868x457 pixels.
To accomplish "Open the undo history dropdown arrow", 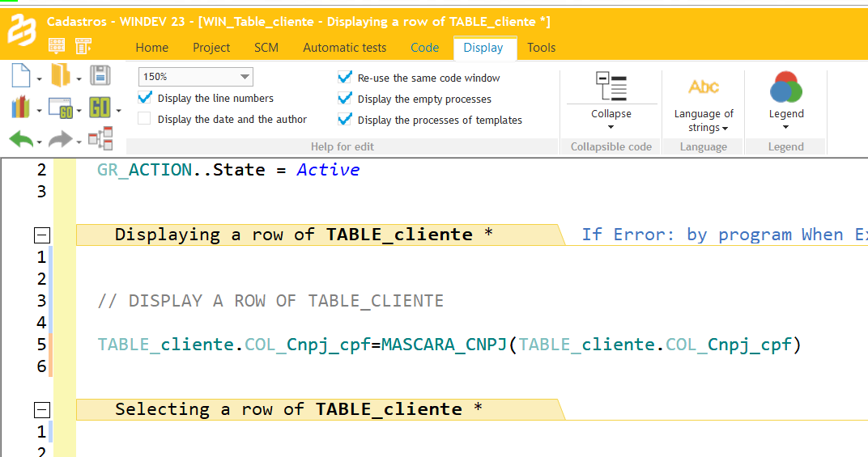I will [x=40, y=142].
